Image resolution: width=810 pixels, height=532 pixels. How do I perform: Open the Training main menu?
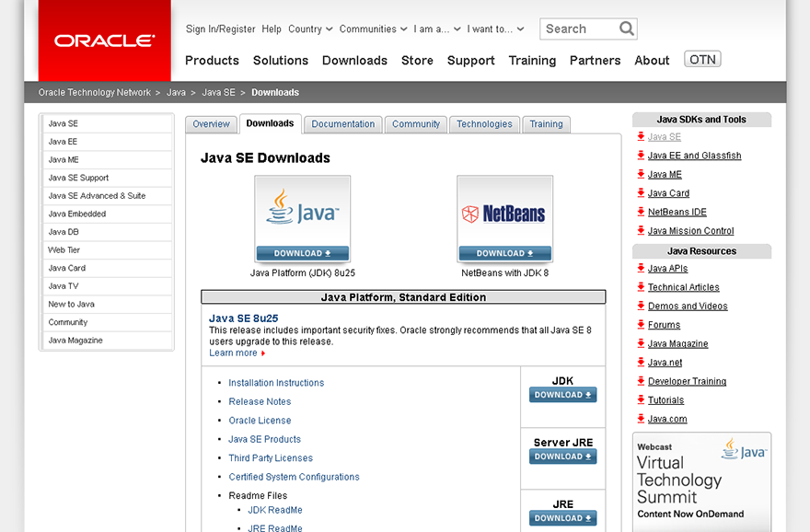532,61
